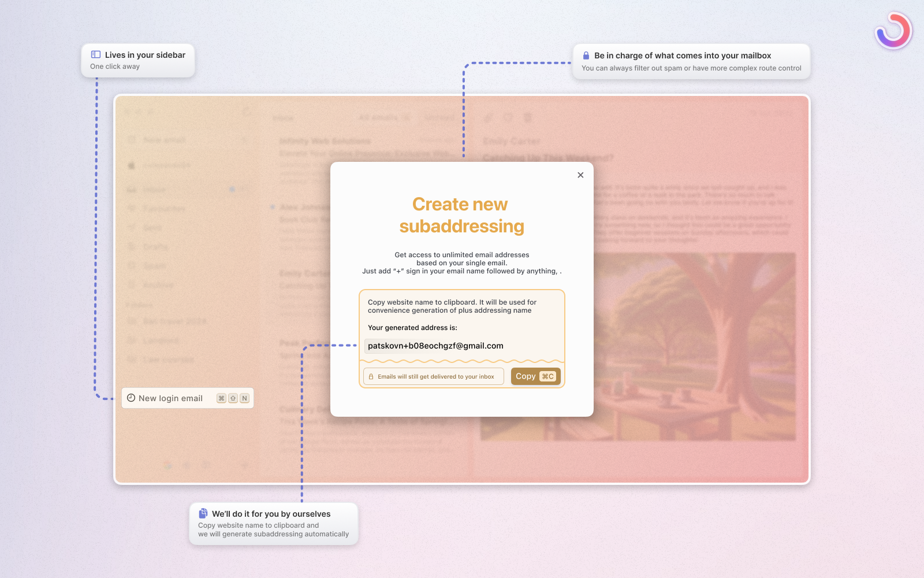Screen dimensions: 924x578
Task: Click 'Get access to unlimited email addresses' description
Action: [x=462, y=263]
